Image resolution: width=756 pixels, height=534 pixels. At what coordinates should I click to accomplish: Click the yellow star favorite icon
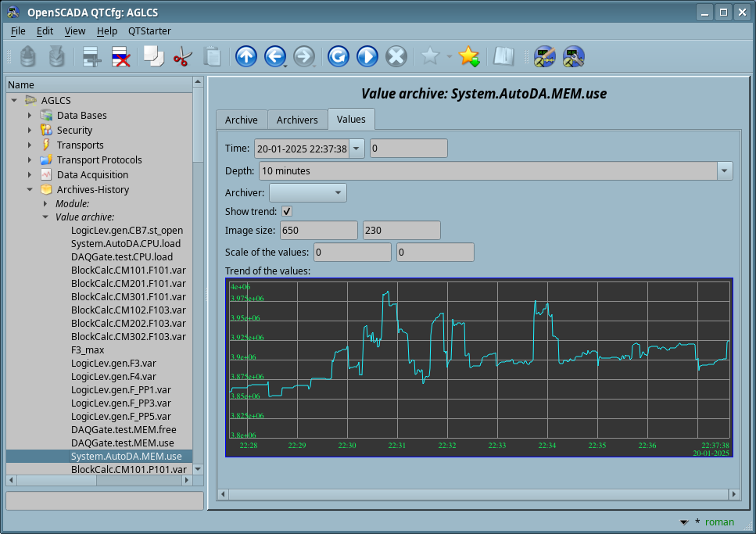[468, 56]
